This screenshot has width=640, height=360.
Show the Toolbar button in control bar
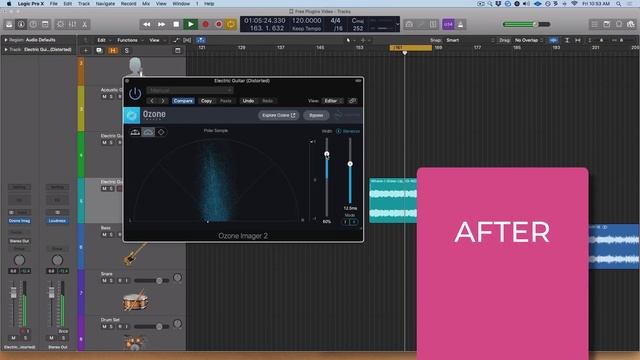45,24
